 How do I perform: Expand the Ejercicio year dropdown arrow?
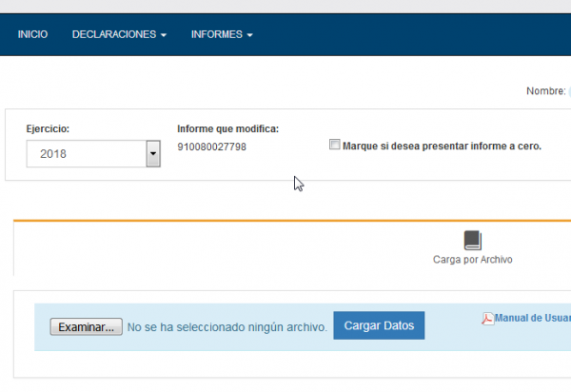152,153
